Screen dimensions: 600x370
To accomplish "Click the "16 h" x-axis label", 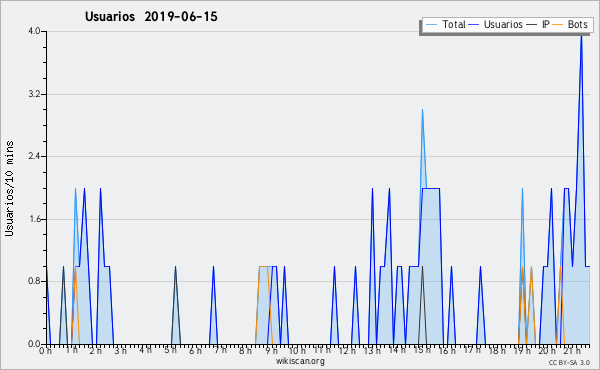I will 447,350.
